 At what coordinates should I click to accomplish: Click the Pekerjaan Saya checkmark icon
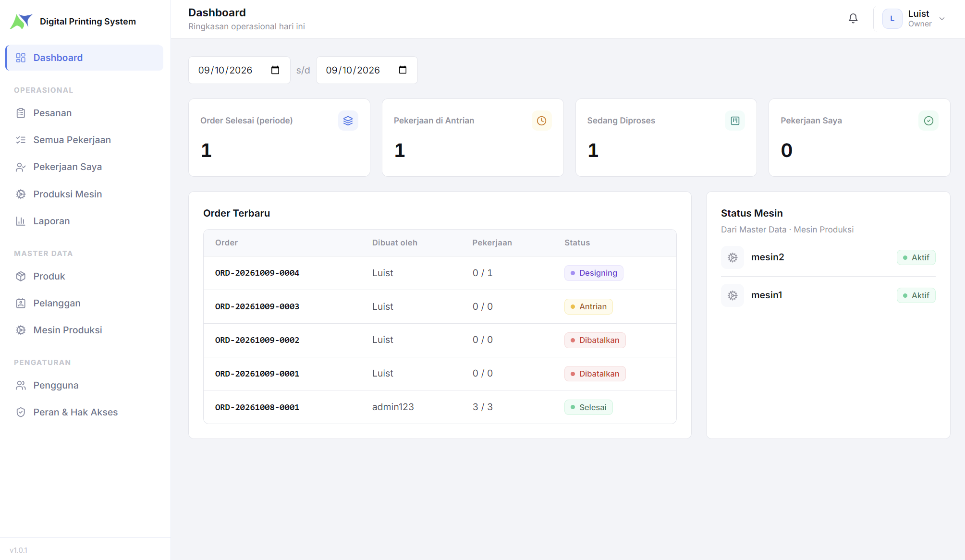tap(928, 121)
